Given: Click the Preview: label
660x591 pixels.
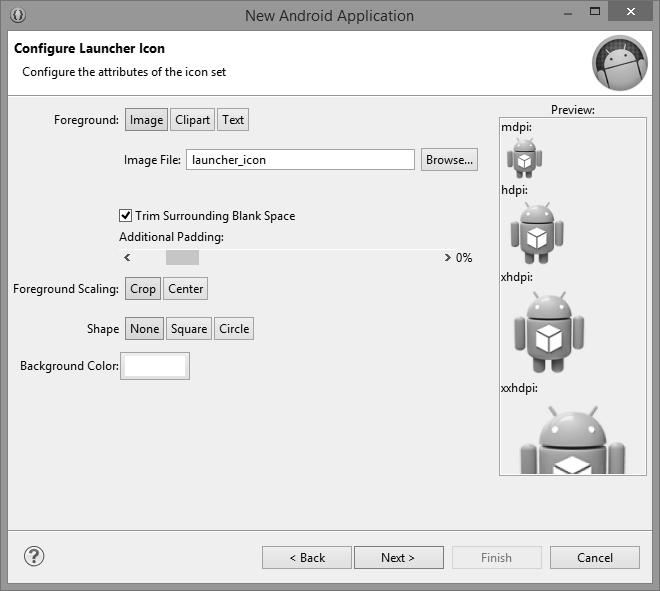Looking at the screenshot, I should (x=572, y=110).
